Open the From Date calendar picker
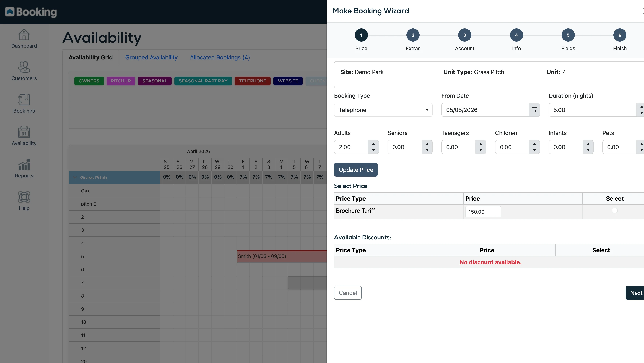644x363 pixels. pyautogui.click(x=534, y=110)
